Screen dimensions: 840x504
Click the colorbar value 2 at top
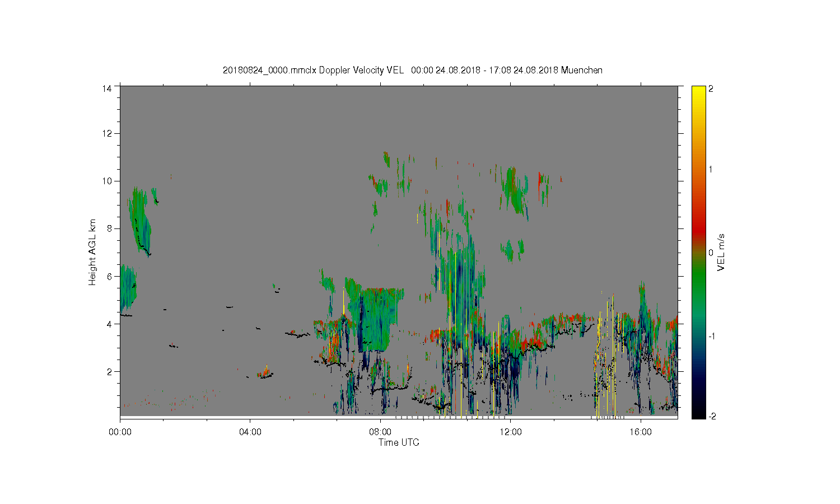[711, 88]
